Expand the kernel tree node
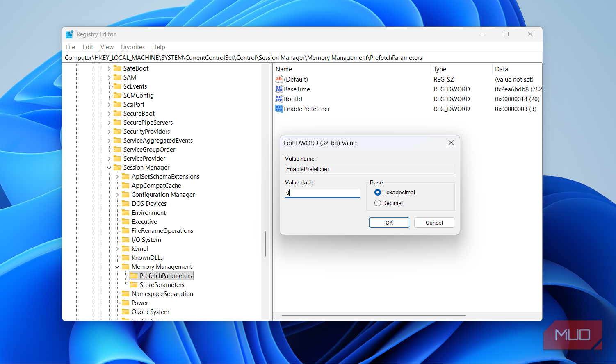Screen dimensions: 616x364 click(117, 249)
